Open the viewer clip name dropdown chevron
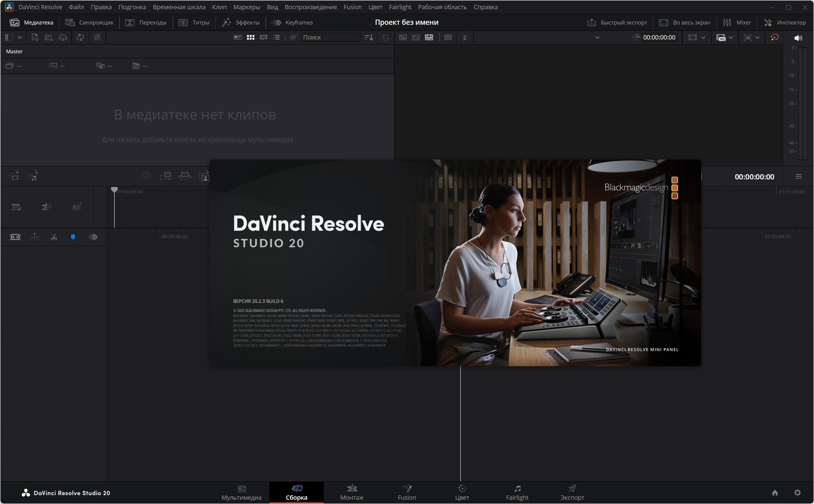 [597, 37]
